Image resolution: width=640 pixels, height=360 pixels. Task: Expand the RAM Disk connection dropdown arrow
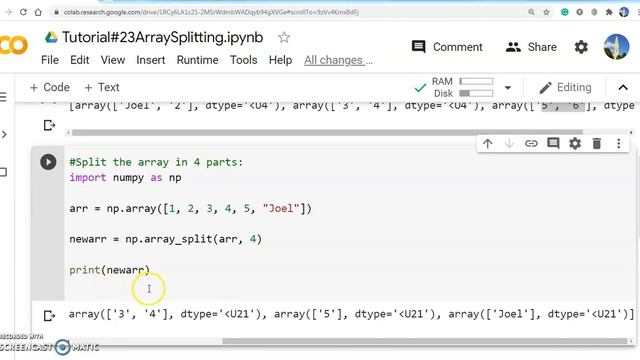[508, 87]
